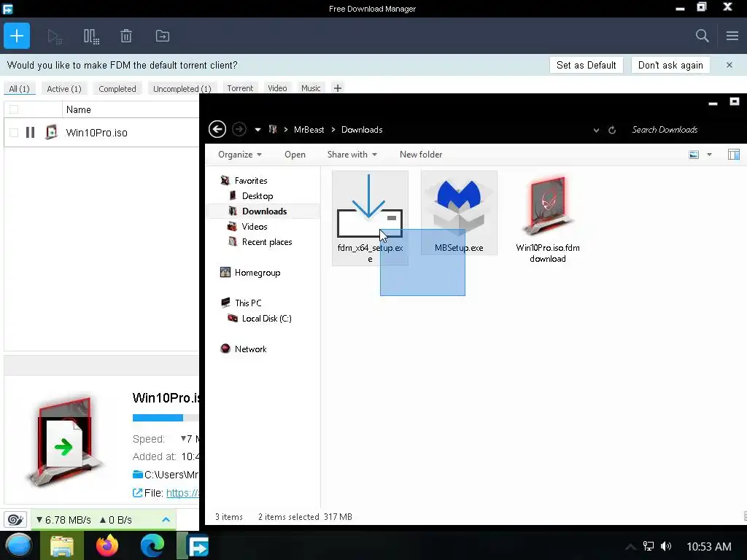Open the view options dropdown arrow
747x560 pixels.
[709, 155]
